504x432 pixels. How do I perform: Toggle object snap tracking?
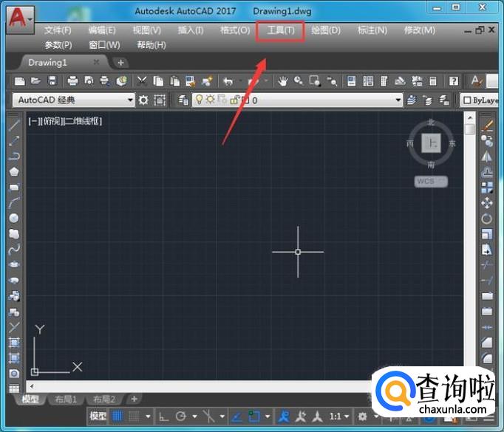pyautogui.click(x=237, y=417)
